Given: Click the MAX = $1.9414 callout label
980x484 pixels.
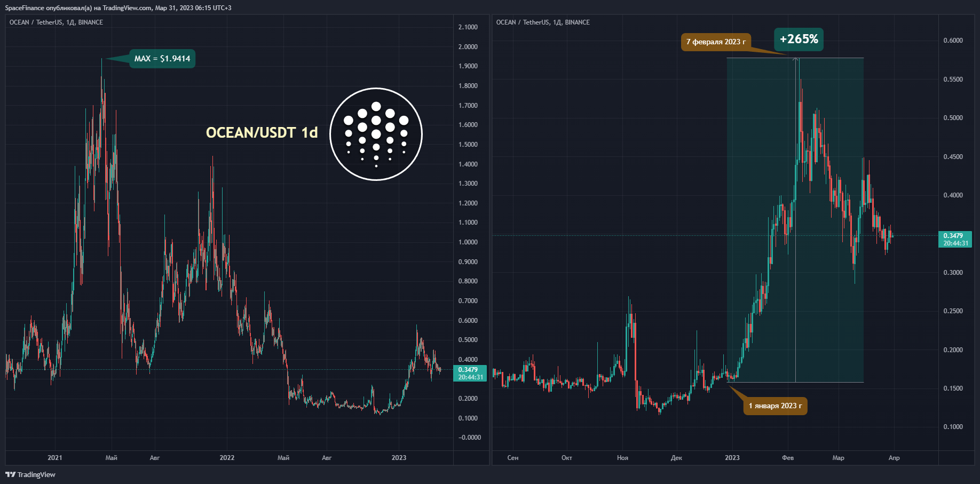Looking at the screenshot, I should click(162, 59).
